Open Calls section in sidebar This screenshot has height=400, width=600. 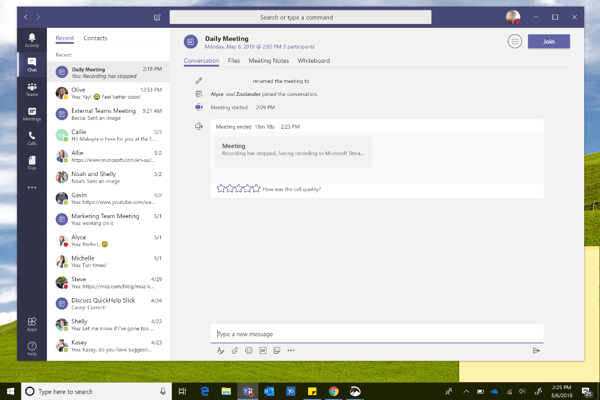[32, 138]
